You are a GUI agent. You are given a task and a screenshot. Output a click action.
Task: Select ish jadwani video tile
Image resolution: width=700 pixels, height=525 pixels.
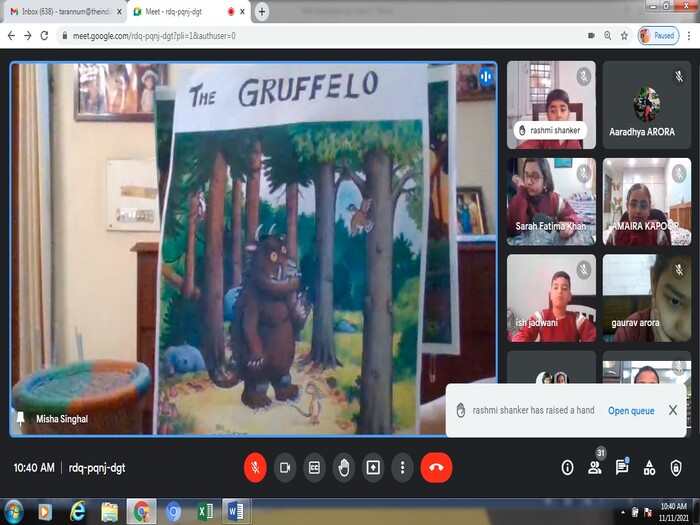coord(551,298)
